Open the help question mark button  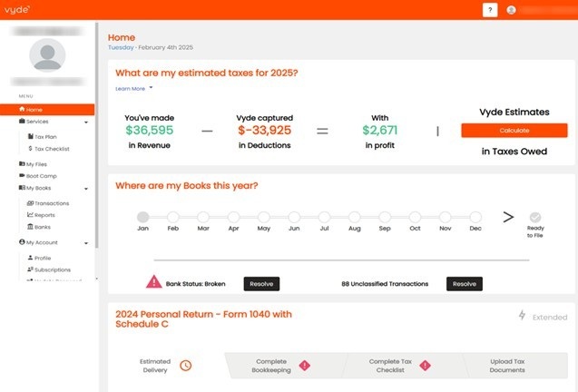pyautogui.click(x=490, y=10)
